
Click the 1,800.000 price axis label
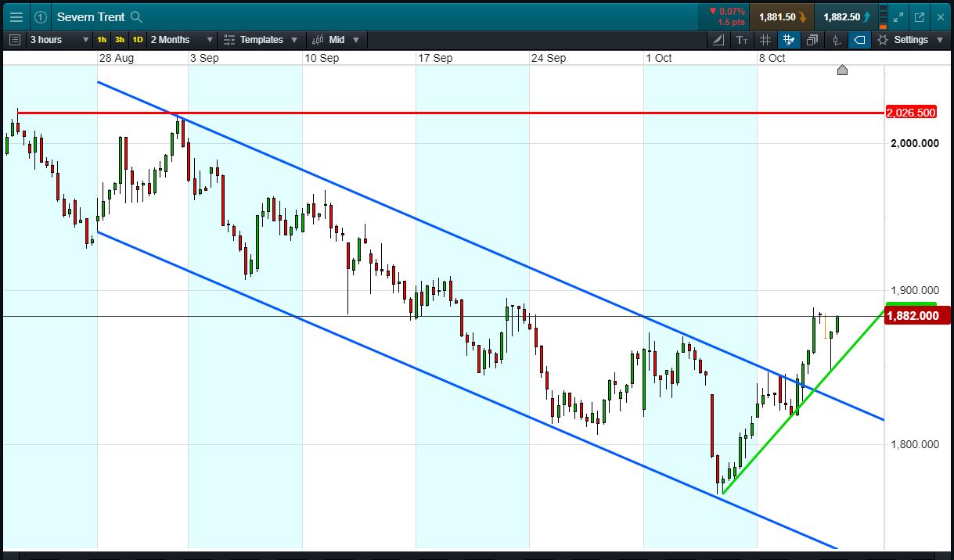click(913, 444)
